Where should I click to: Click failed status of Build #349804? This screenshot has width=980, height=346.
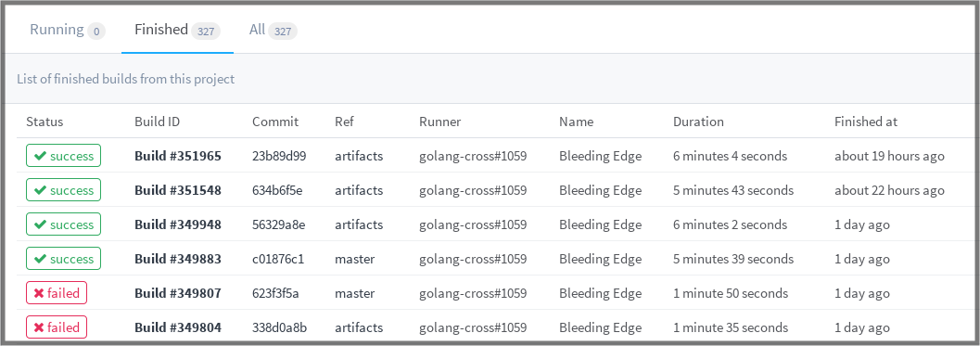pos(57,327)
